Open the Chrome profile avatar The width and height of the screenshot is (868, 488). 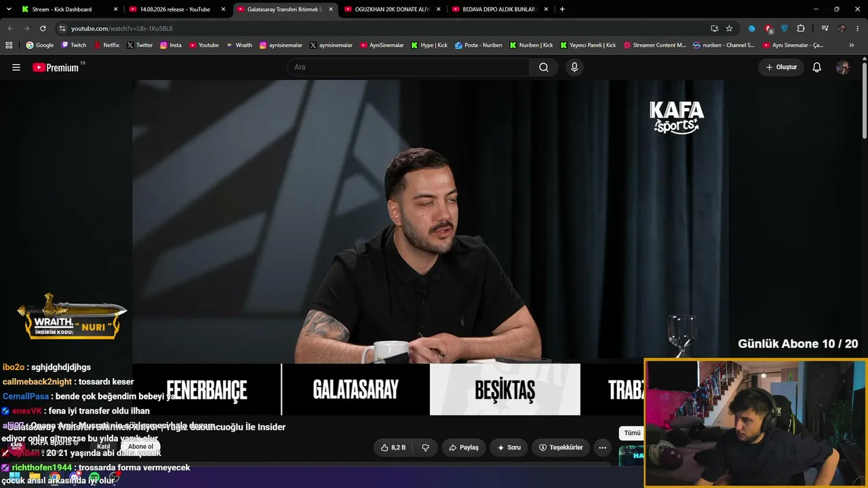(842, 28)
